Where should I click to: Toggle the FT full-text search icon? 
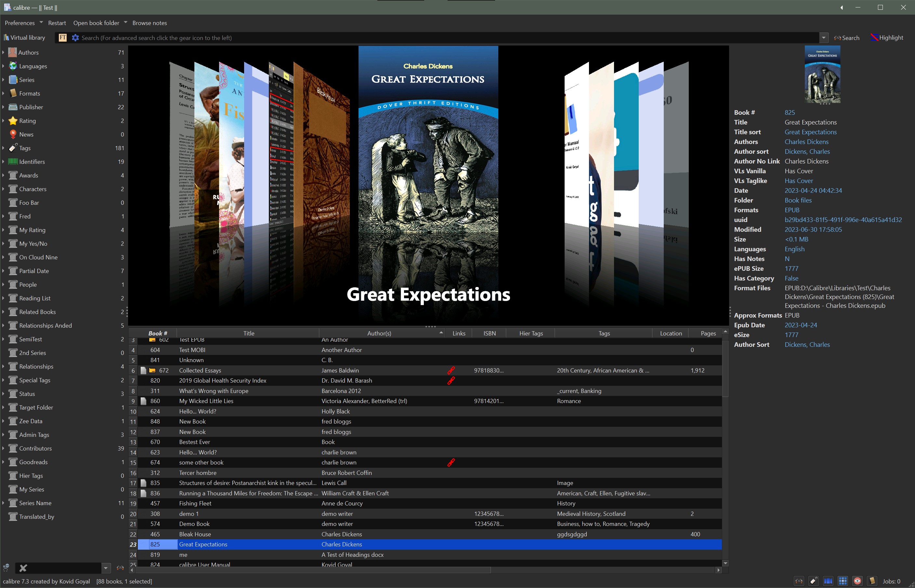click(63, 37)
